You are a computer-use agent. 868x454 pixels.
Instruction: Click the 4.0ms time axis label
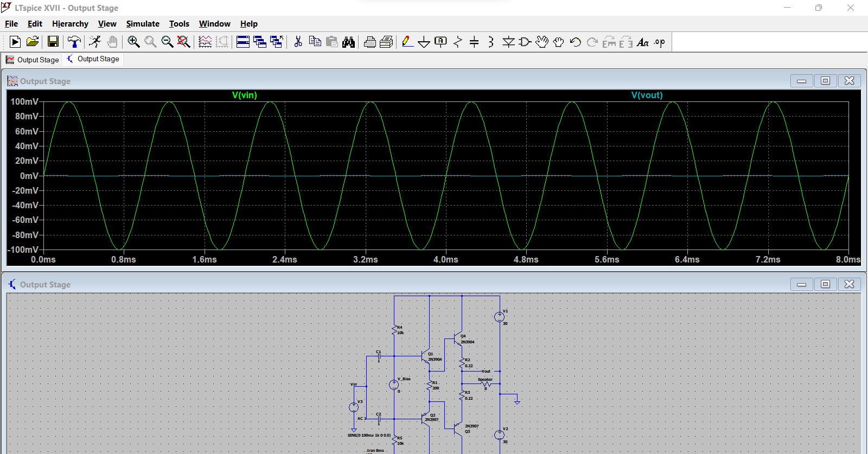pos(445,259)
